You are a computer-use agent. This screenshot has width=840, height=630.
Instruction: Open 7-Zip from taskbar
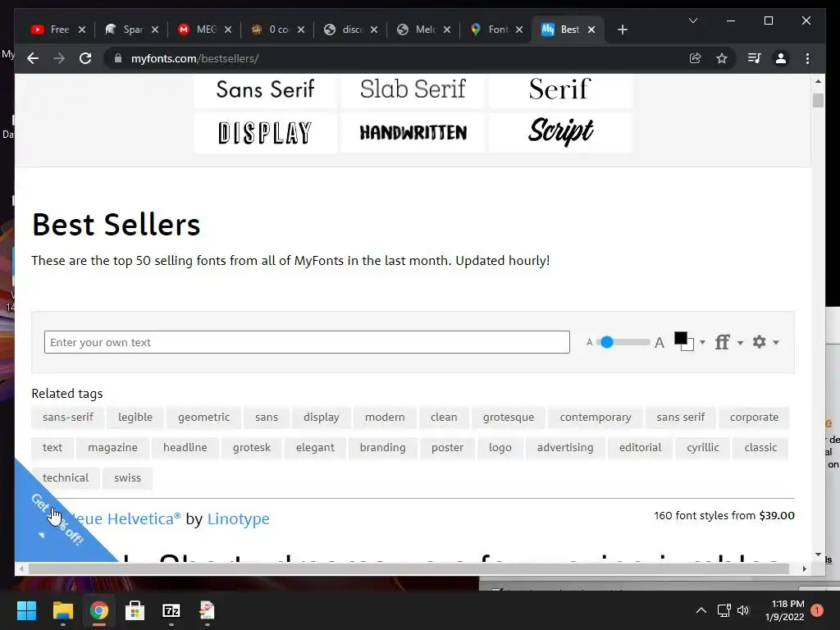point(171,610)
